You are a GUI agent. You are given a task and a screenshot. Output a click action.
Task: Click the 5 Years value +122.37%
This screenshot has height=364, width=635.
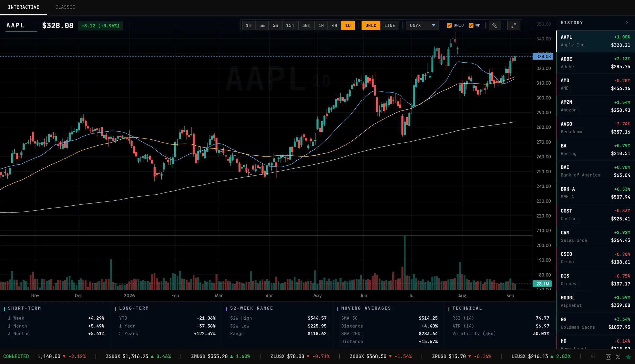[205, 334]
